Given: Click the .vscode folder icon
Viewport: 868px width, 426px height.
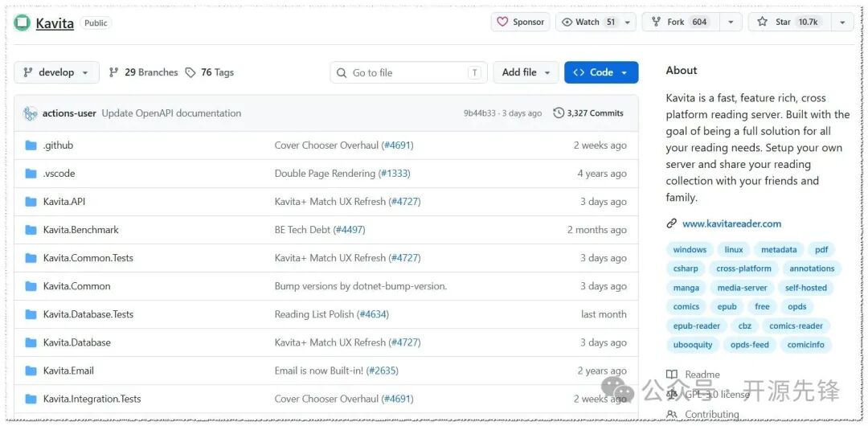Looking at the screenshot, I should [31, 174].
